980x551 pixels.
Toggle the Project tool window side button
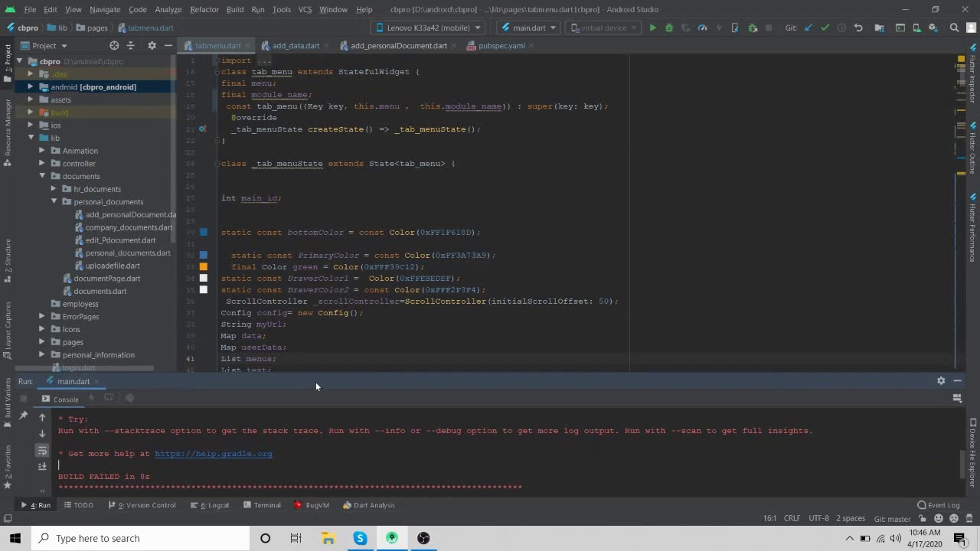[8, 64]
